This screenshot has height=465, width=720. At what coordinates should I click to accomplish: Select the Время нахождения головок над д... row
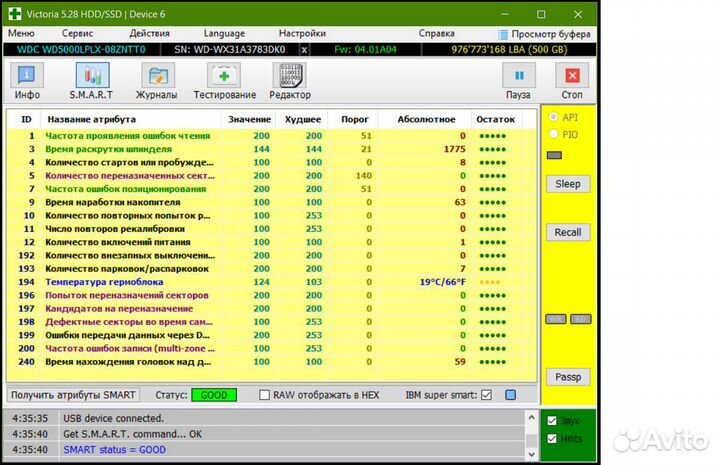pyautogui.click(x=271, y=362)
